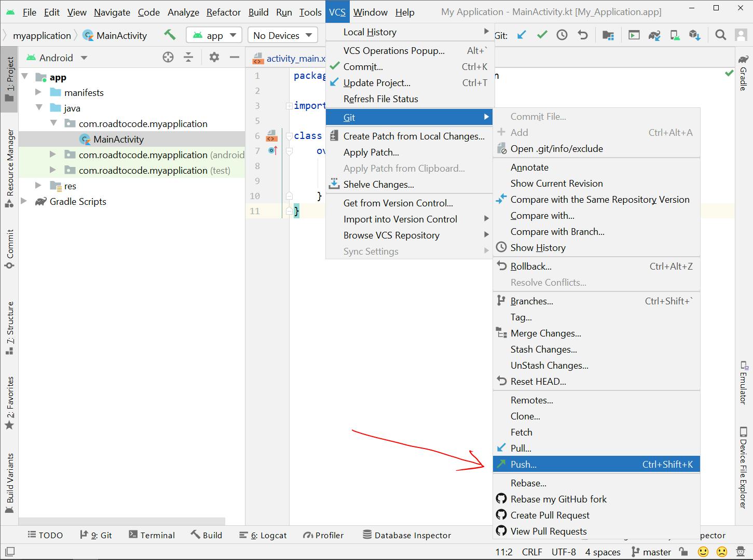Expand com.roadtocode.myapplication (test) package
This screenshot has height=560, width=753.
click(x=53, y=170)
